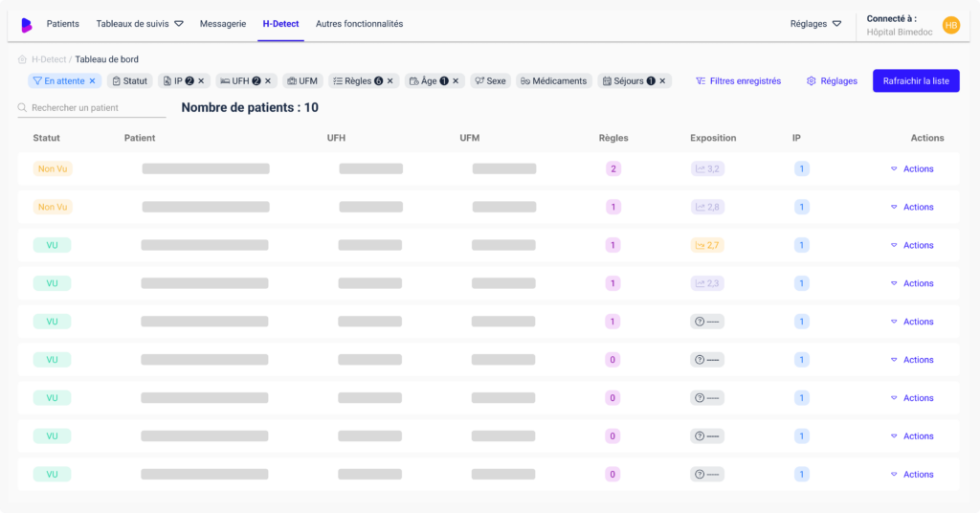Viewport: 980px width, 513px height.
Task: Click the HB user avatar
Action: pyautogui.click(x=951, y=25)
